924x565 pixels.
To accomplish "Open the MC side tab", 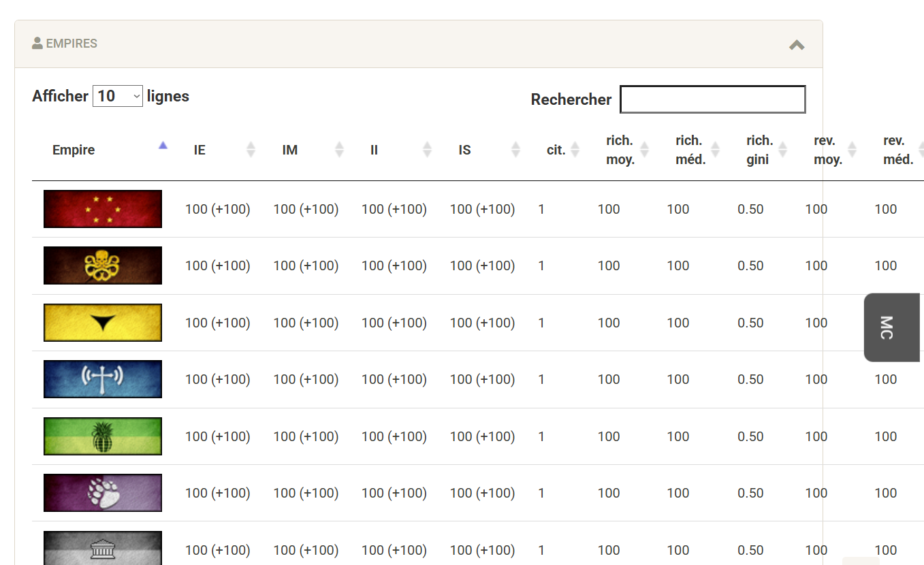I will coord(891,327).
